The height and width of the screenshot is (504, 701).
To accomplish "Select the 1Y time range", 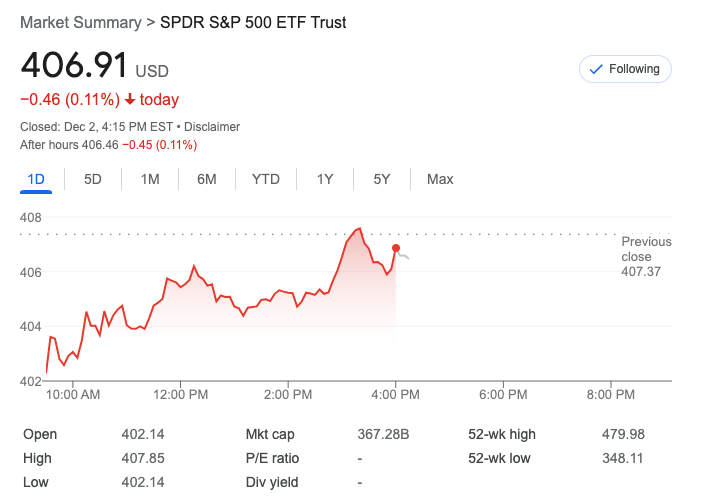I will coord(325,179).
